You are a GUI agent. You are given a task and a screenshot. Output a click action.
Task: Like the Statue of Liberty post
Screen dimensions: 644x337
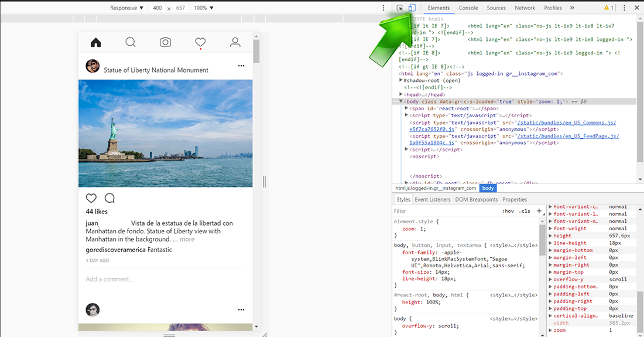tap(91, 198)
